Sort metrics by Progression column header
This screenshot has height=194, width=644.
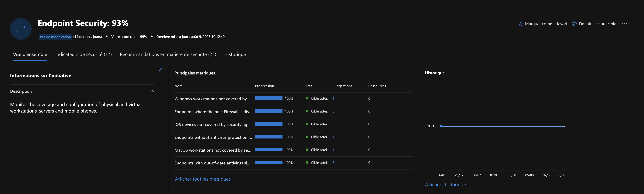(x=264, y=86)
